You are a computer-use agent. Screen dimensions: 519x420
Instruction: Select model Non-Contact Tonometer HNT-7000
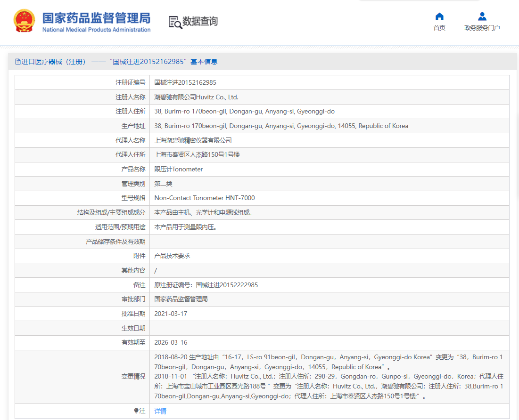(205, 198)
